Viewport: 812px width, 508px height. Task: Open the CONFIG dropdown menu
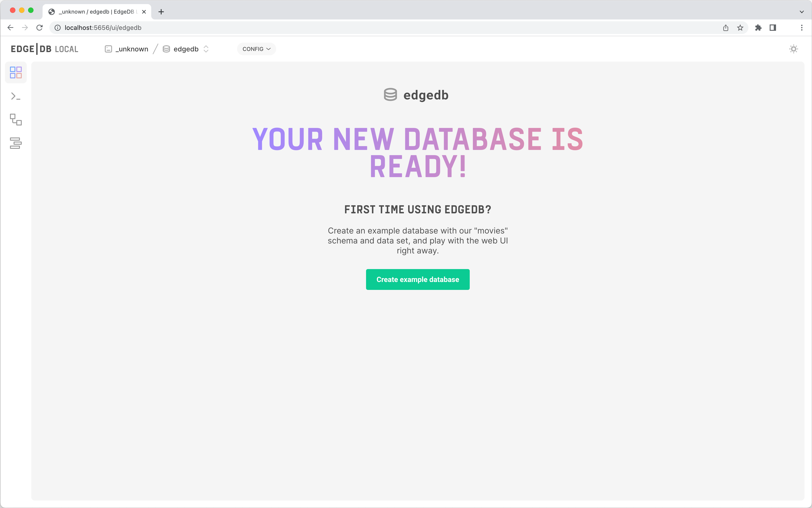tap(256, 49)
